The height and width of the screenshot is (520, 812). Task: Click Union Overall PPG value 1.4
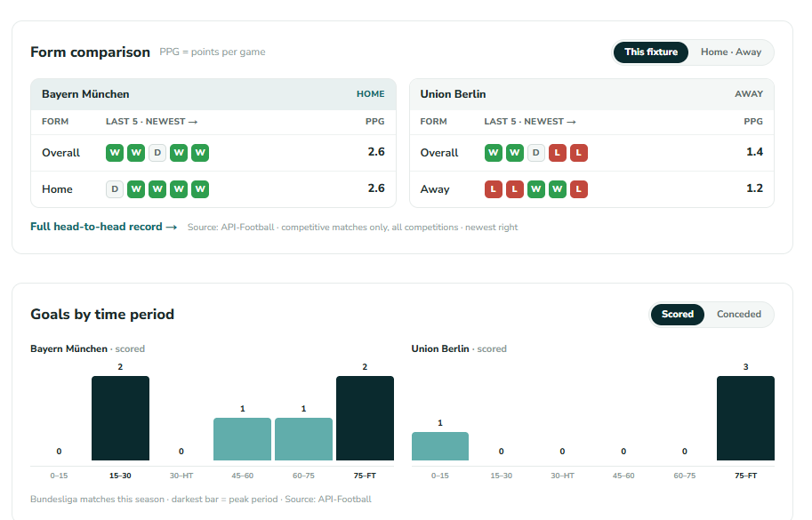pos(754,152)
